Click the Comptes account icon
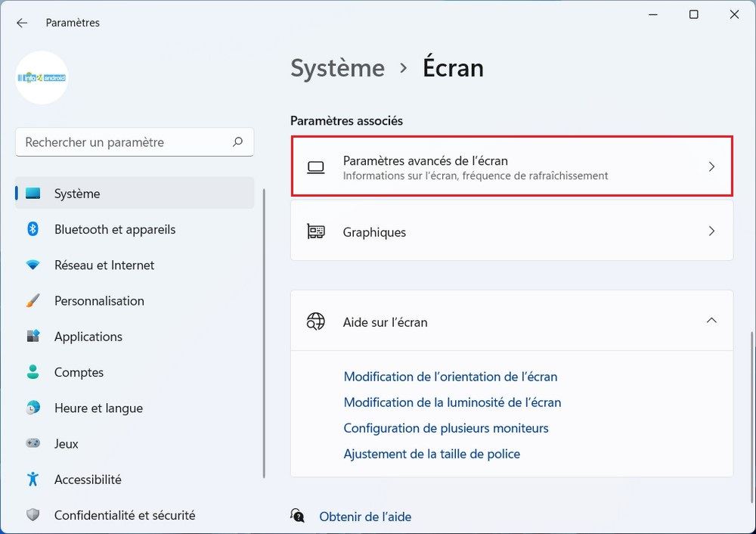The width and height of the screenshot is (756, 534). pyautogui.click(x=33, y=372)
